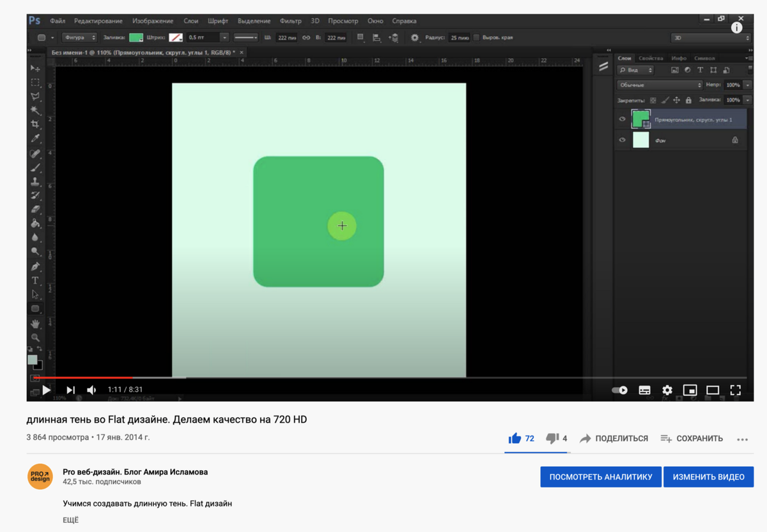Enter full screen mode
The width and height of the screenshot is (767, 532).
coord(736,390)
